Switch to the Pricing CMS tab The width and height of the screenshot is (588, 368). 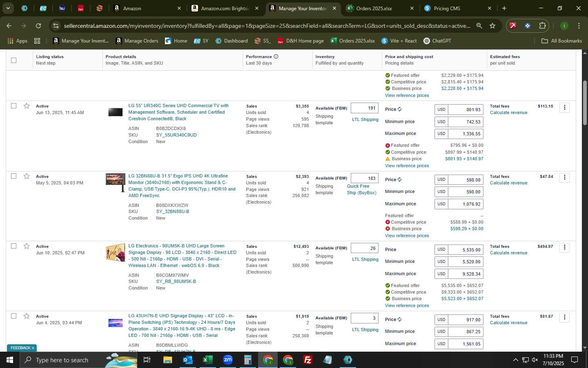coord(457,8)
